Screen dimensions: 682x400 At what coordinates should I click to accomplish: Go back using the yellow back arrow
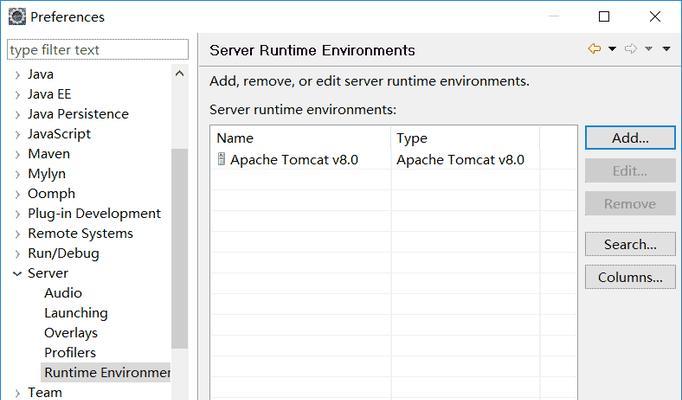click(594, 49)
